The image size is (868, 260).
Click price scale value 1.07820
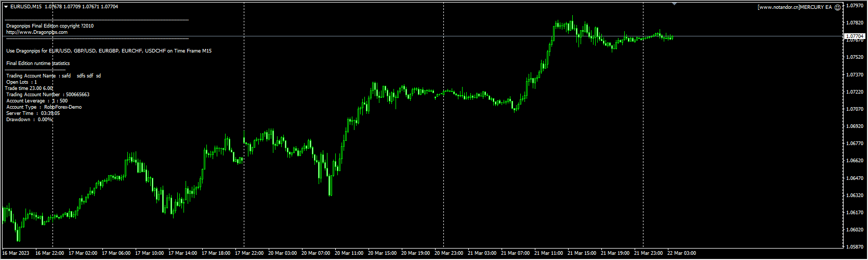855,23
